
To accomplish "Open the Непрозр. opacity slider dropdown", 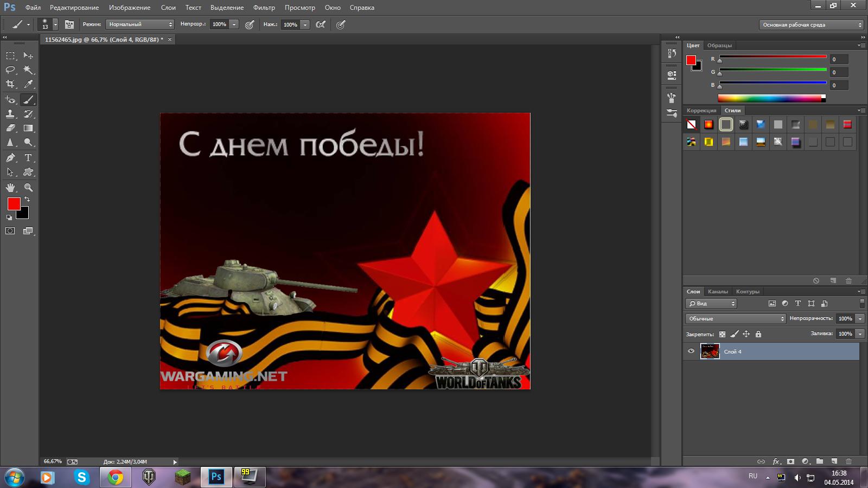I will tap(234, 24).
